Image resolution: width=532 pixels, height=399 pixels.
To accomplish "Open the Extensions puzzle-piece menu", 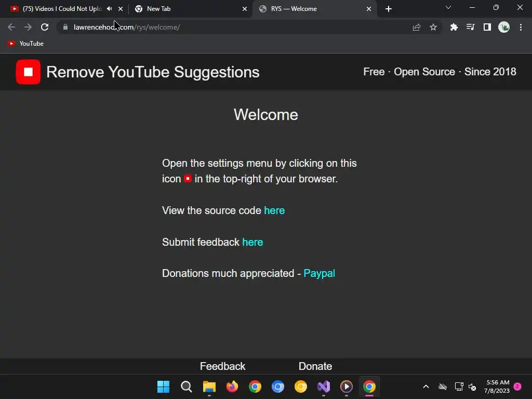I will [x=454, y=27].
